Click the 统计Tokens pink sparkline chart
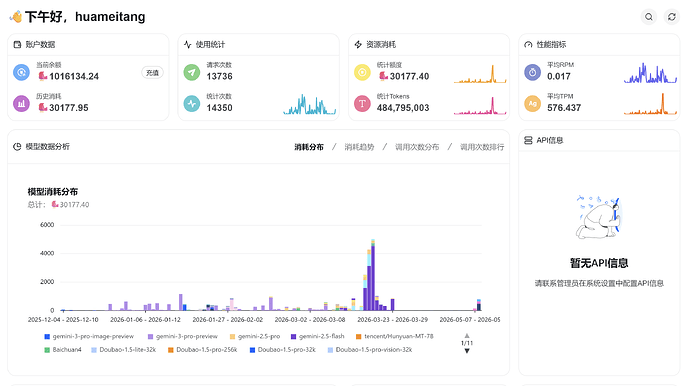The image size is (690, 386). click(480, 105)
